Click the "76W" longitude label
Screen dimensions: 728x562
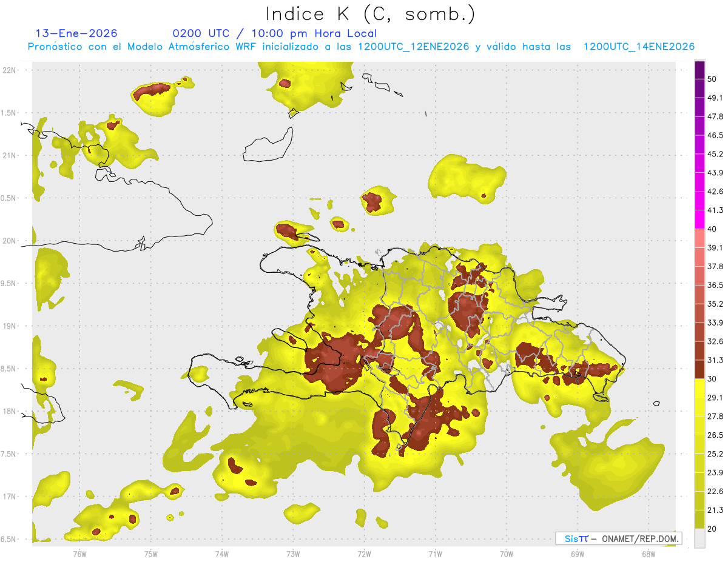coord(79,554)
